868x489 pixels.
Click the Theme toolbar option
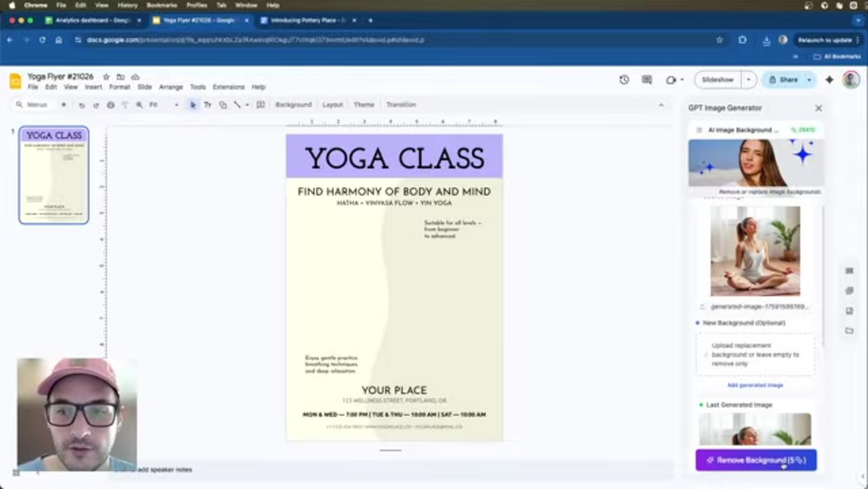click(x=364, y=105)
